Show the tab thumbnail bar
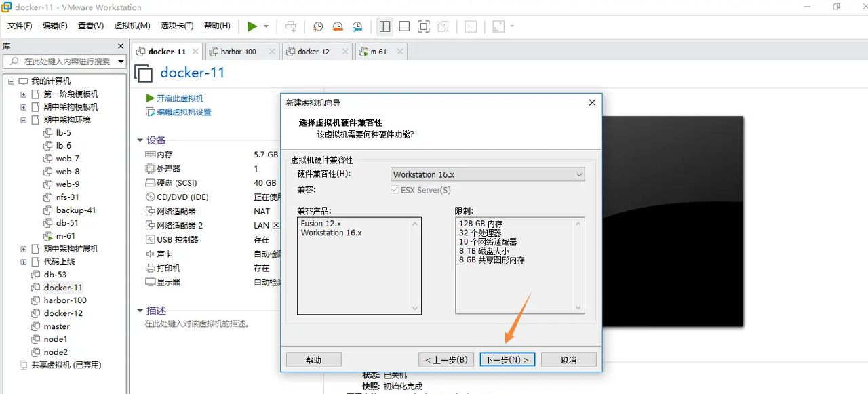This screenshot has height=394, width=868. point(404,26)
